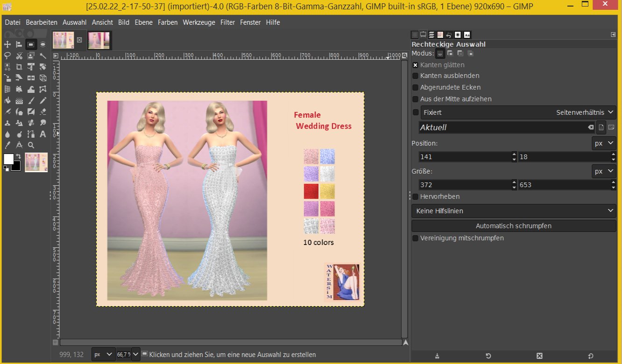
Task: Select the Move tool in toolbox
Action: click(7, 44)
